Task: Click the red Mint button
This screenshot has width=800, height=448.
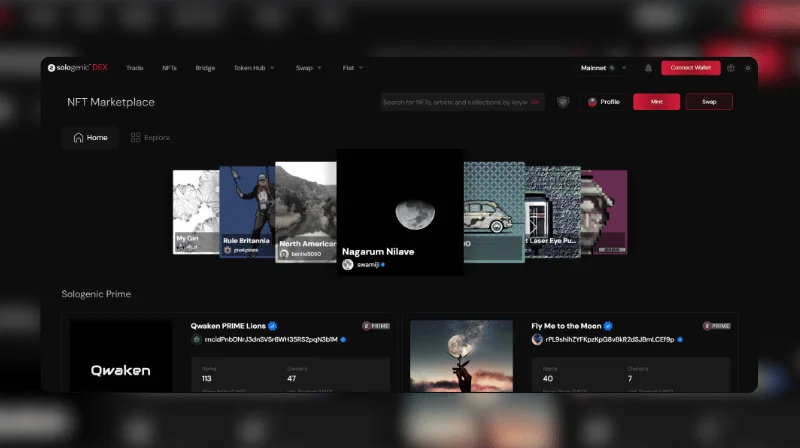Action: tap(657, 102)
